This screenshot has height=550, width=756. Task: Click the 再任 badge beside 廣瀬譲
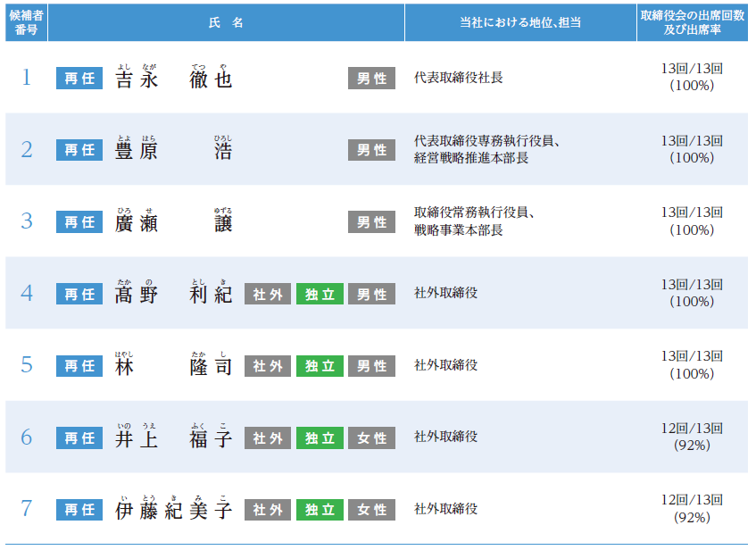tap(79, 222)
